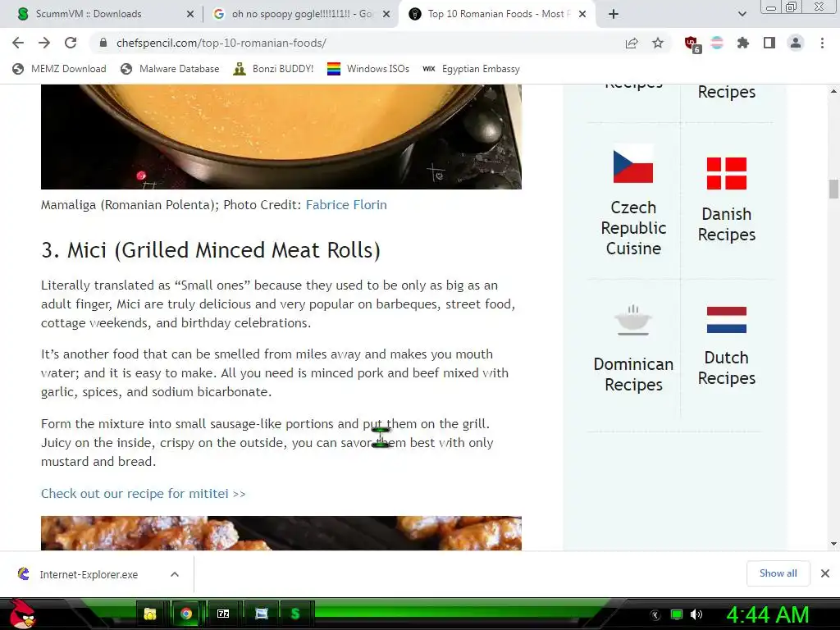Open the Bonzi BUDDY! bookmark
840x630 pixels.
[x=273, y=69]
